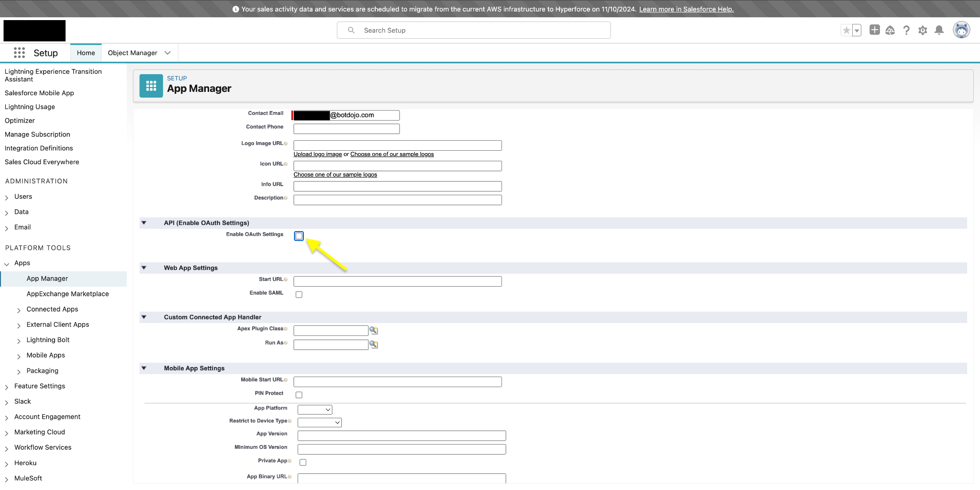Show help for Apex Plugin Class

click(286, 329)
